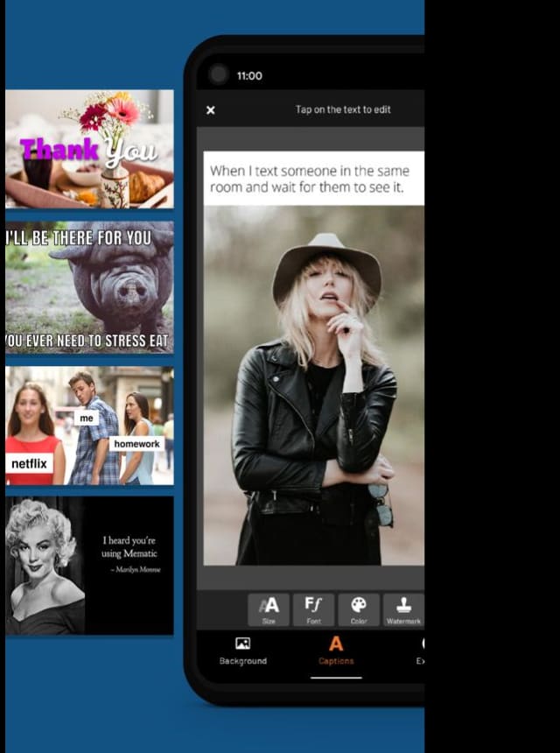Image resolution: width=560 pixels, height=753 pixels.
Task: Select the Thank You flowers thumbnail
Action: (x=89, y=149)
